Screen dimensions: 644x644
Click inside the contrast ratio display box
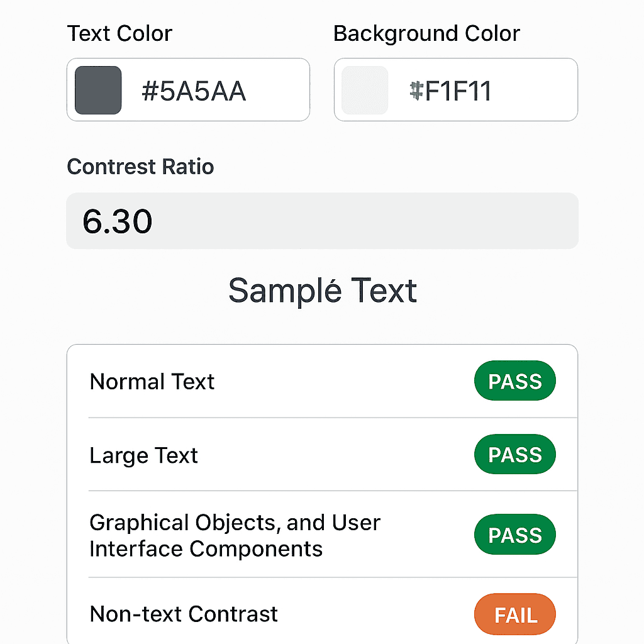[322, 221]
